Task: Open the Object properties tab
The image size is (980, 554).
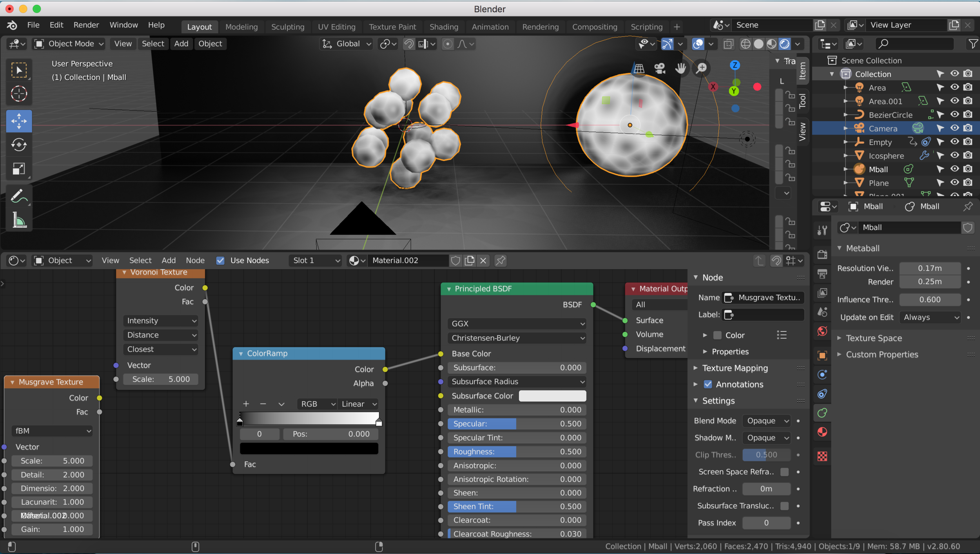Action: (x=822, y=356)
